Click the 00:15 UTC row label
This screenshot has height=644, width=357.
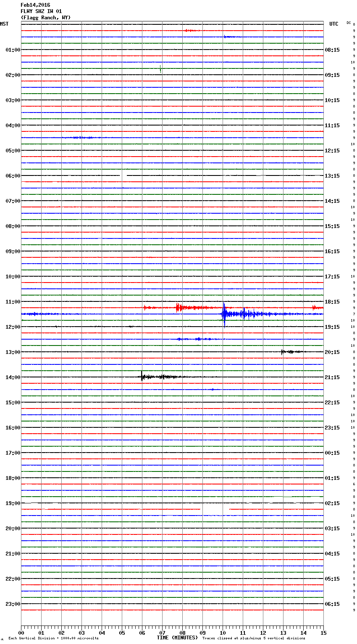coord(332,453)
